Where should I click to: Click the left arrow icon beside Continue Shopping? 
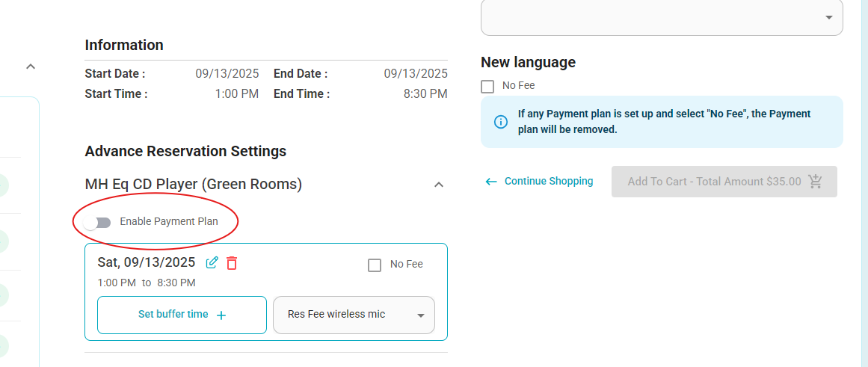[491, 182]
